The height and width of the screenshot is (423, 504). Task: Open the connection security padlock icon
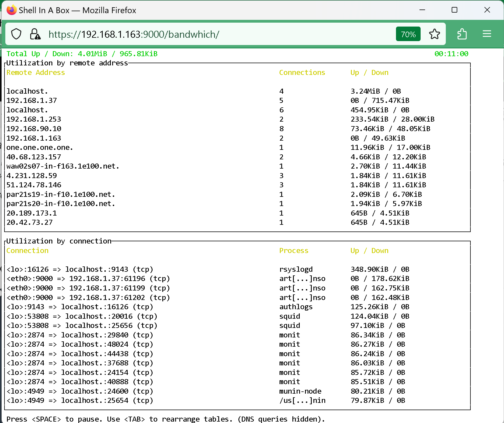click(x=35, y=34)
